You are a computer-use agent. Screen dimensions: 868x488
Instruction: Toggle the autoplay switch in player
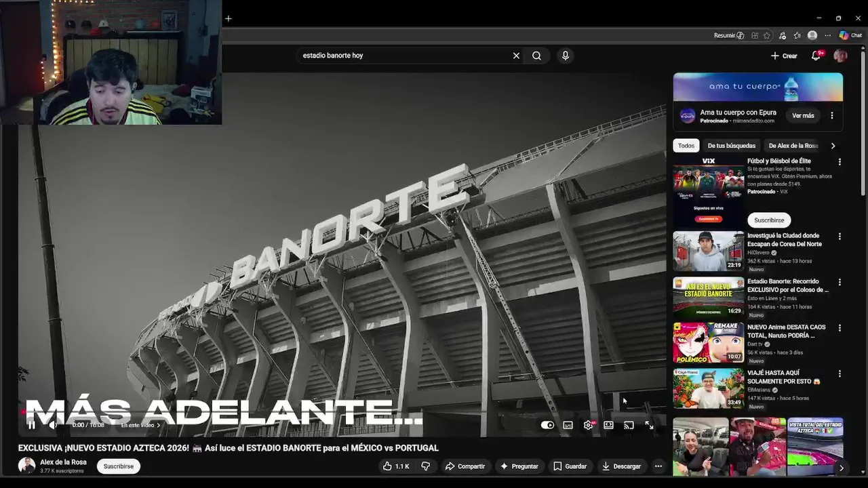pos(547,425)
